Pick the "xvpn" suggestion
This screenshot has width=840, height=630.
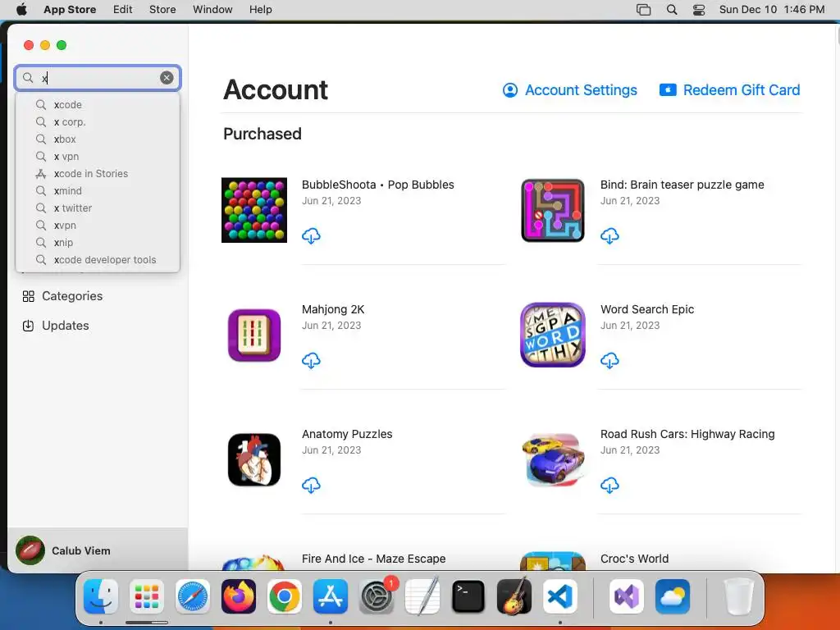(98, 225)
